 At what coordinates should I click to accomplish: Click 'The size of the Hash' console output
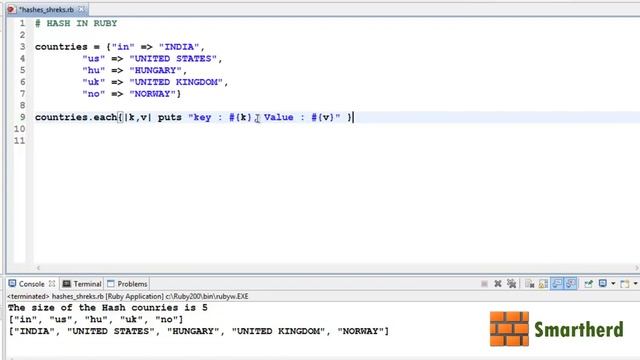click(108, 308)
